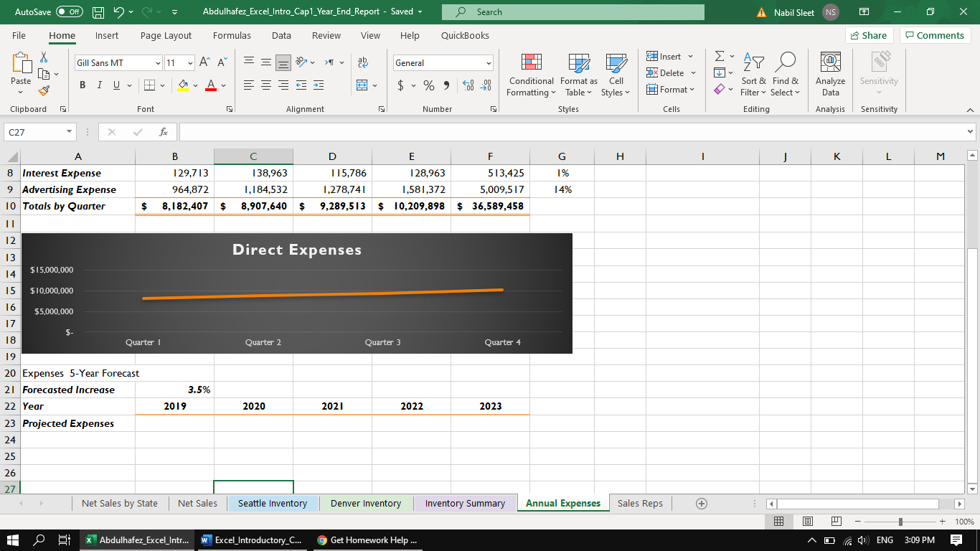Toggle Bold formatting
The image size is (980, 551).
click(83, 86)
